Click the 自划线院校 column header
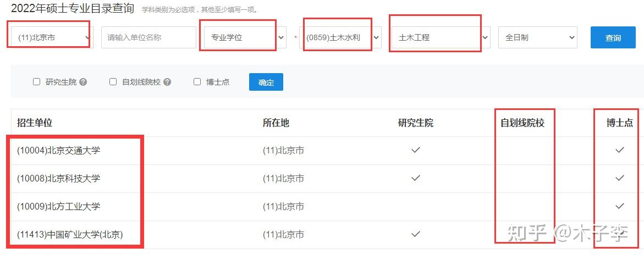 [x=522, y=123]
